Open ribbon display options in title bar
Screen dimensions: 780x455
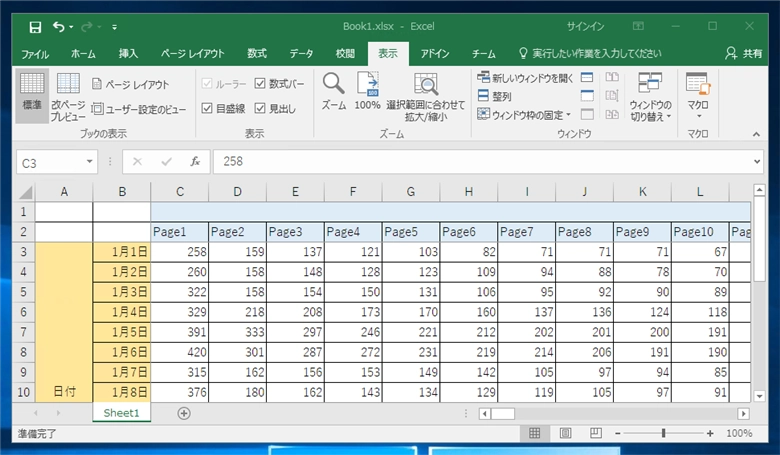tap(638, 26)
